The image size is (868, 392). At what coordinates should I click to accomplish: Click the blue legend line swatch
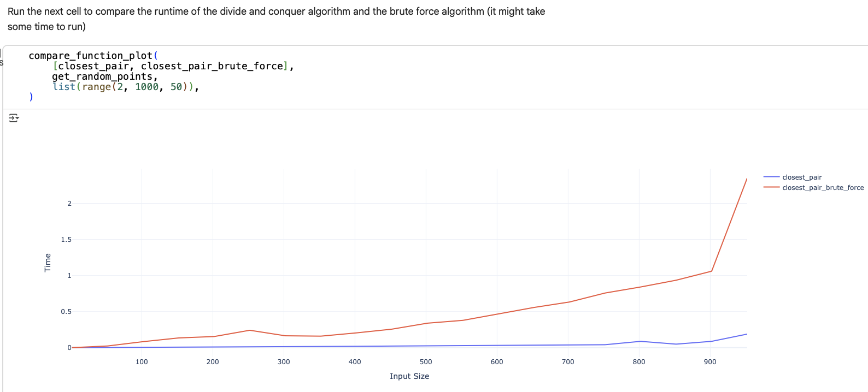tap(771, 177)
